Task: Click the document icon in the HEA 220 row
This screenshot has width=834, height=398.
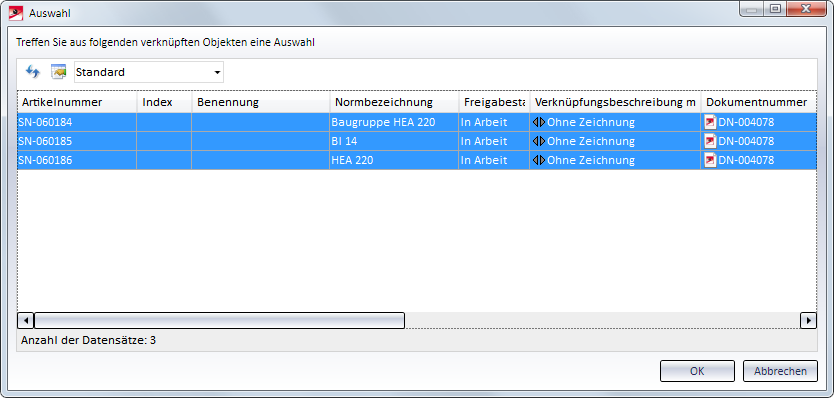Action: [x=711, y=160]
